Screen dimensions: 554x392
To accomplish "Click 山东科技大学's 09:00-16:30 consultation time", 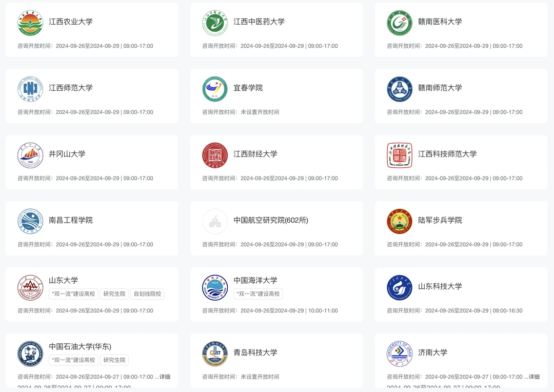I will click(x=508, y=311).
